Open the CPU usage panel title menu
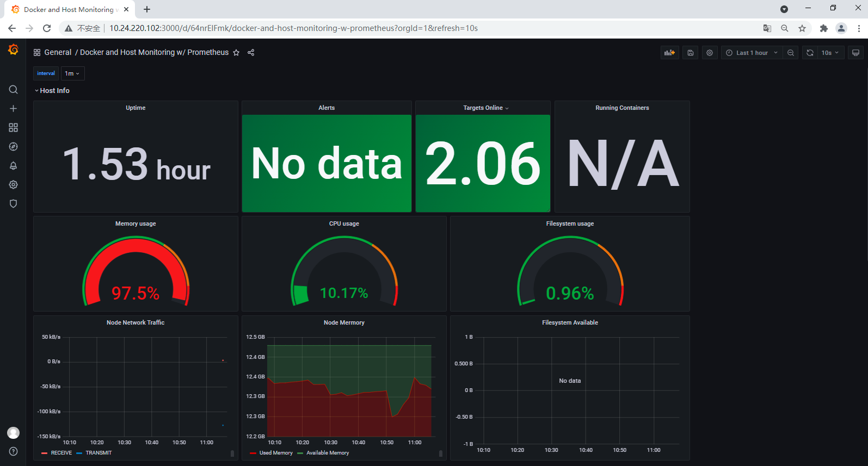Image resolution: width=868 pixels, height=466 pixels. tap(344, 223)
